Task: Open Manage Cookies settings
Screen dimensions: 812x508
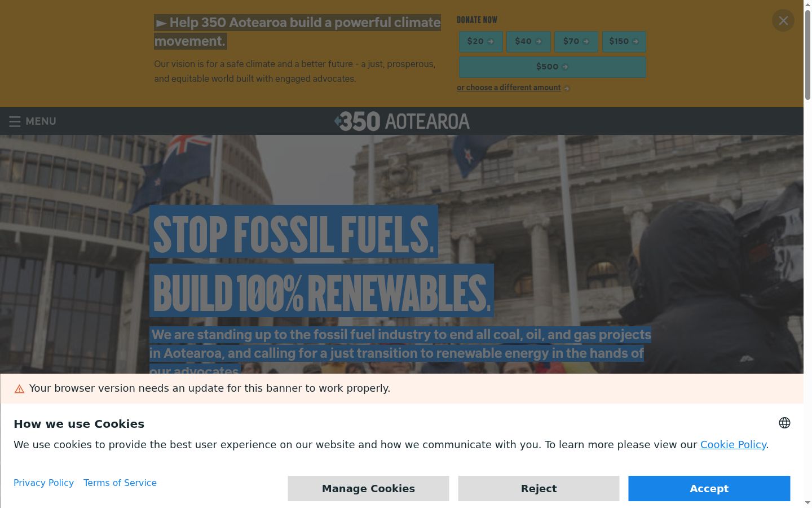Action: pos(368,488)
